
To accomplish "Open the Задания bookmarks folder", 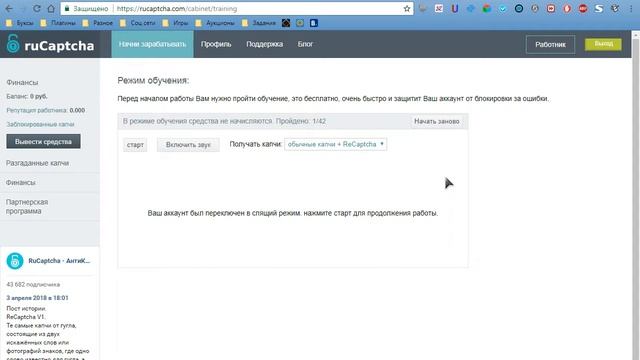I will tap(259, 23).
